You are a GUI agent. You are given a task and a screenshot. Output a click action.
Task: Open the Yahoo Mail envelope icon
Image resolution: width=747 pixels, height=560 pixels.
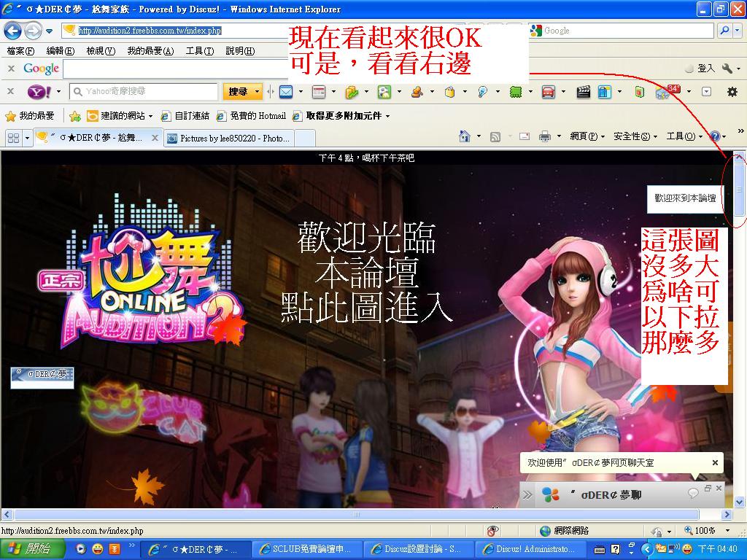click(286, 91)
